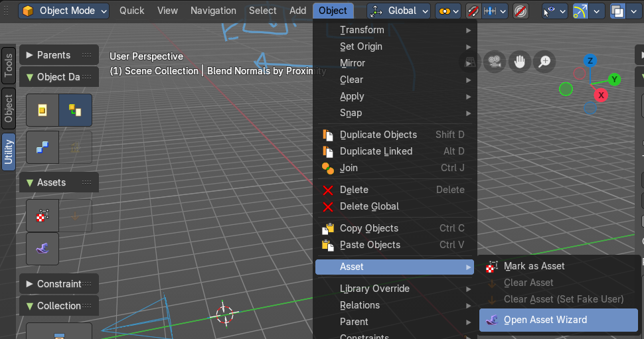Click the hand pan view button
The width and height of the screenshot is (644, 339).
coord(520,62)
